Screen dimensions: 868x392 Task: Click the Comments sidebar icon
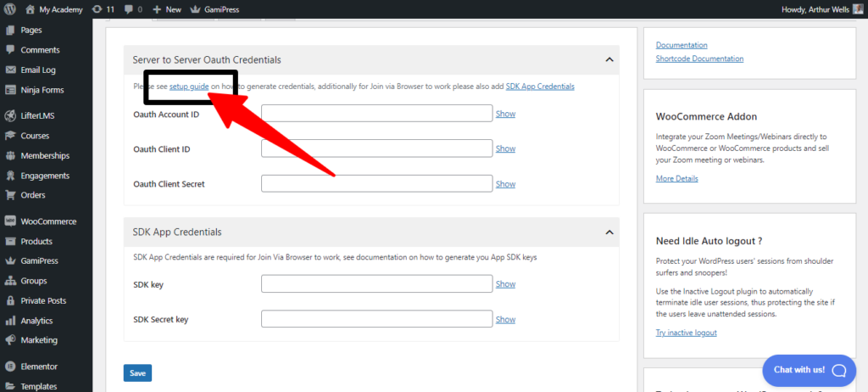9,50
